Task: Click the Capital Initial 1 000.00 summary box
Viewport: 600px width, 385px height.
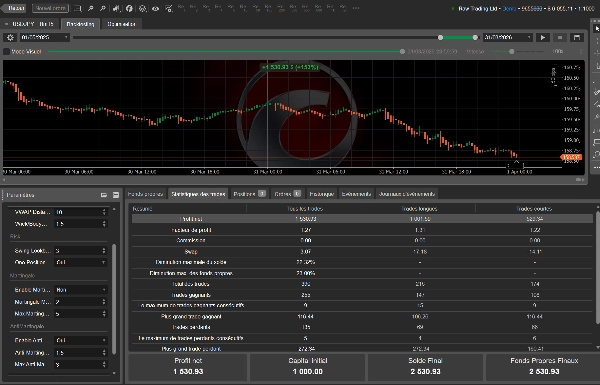Action: 308,367
